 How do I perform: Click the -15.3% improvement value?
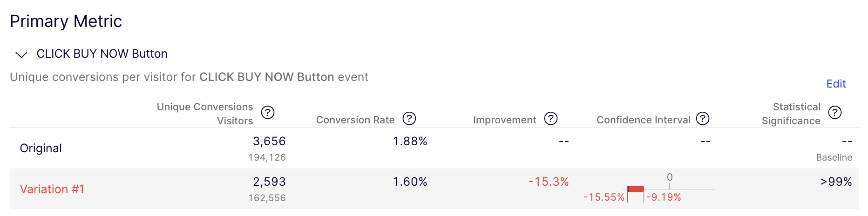549,182
